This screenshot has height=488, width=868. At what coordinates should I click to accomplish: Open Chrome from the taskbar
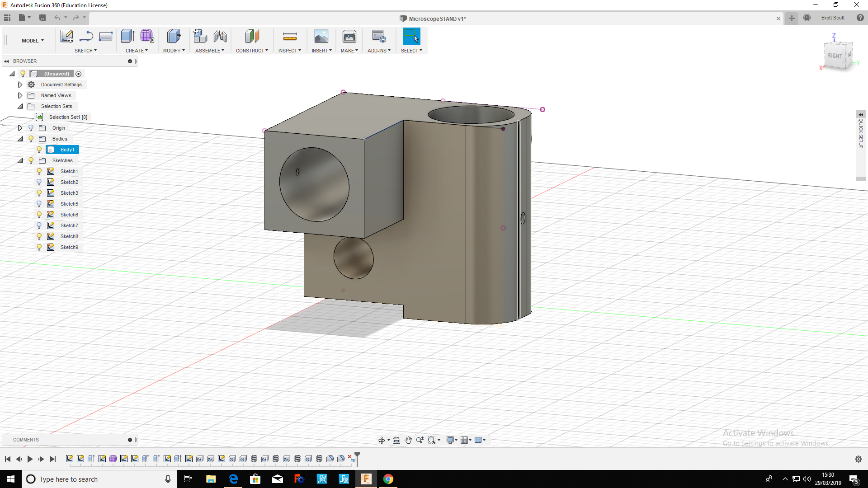388,479
